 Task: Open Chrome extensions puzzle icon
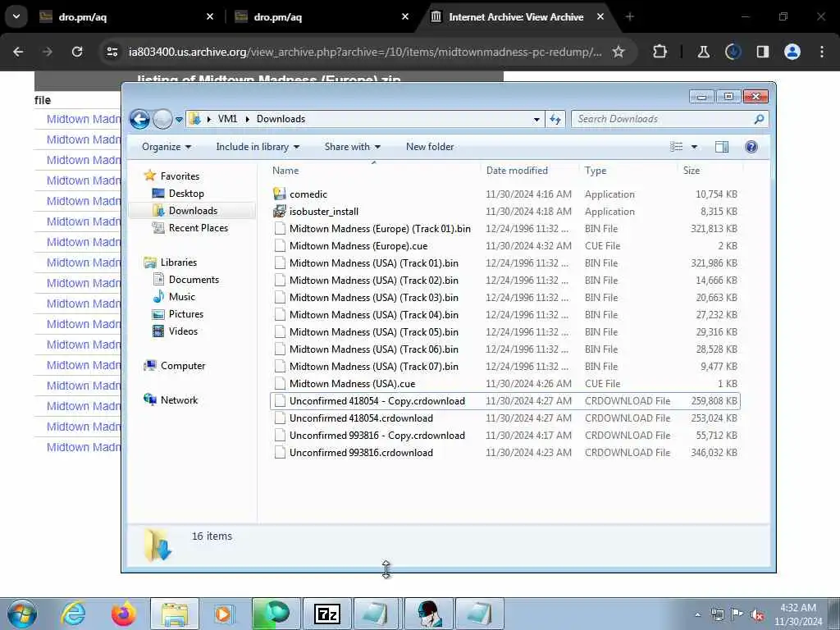click(x=660, y=52)
